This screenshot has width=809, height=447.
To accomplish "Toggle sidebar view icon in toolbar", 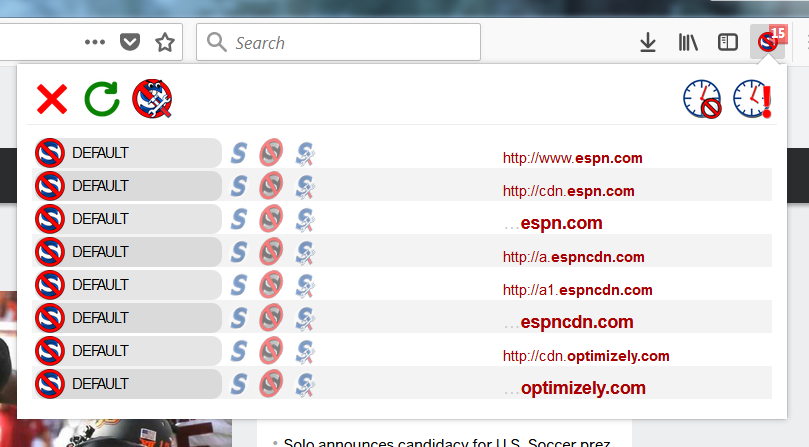I will (727, 42).
